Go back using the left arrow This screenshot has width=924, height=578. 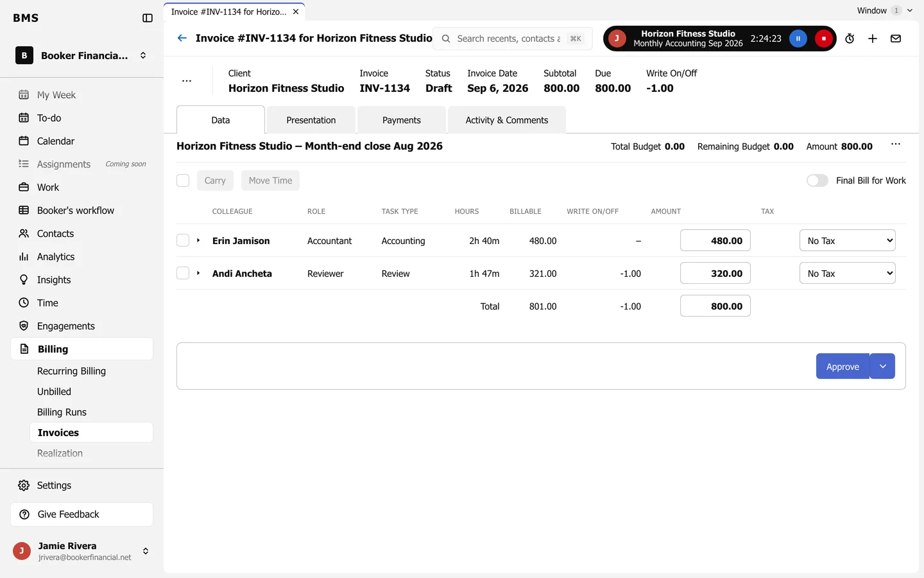(x=182, y=38)
